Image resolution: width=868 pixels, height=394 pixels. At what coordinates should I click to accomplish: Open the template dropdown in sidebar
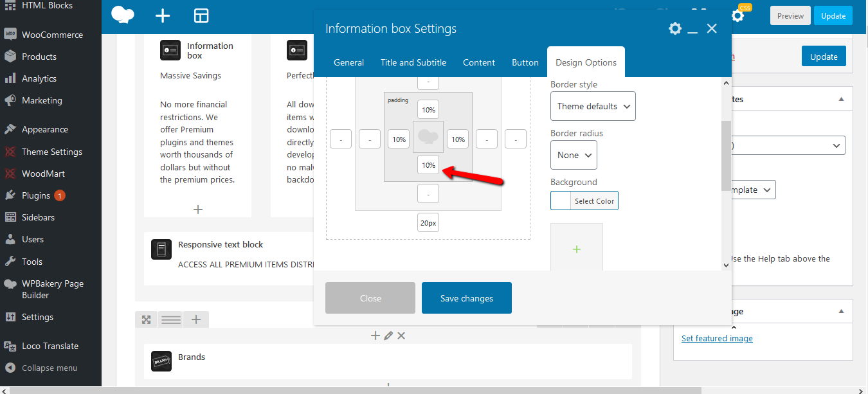pyautogui.click(x=752, y=190)
